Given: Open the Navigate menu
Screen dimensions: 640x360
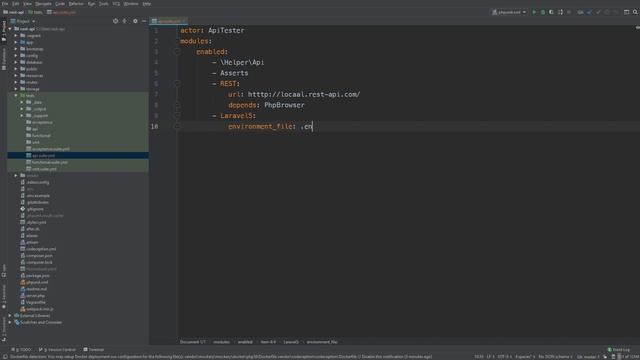Looking at the screenshot, I should coord(43,4).
